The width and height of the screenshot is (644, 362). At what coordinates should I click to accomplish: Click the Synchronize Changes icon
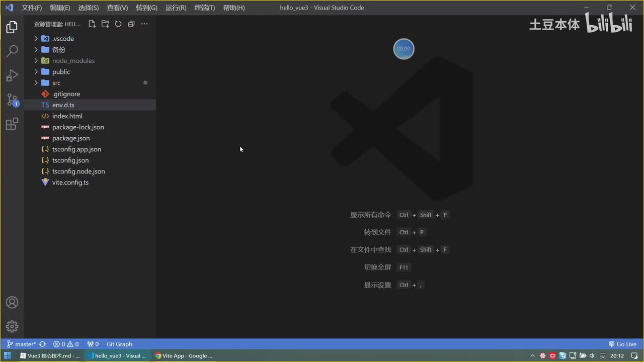tap(43, 344)
